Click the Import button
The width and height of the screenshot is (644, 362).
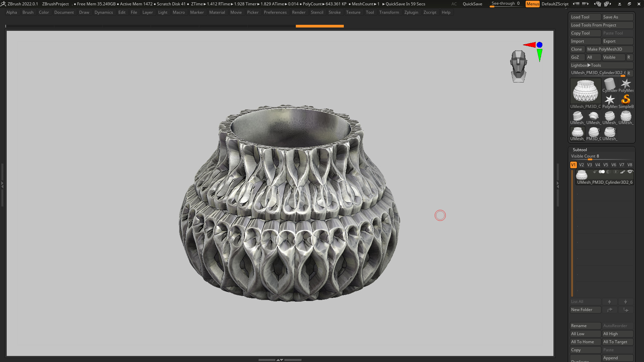(x=585, y=41)
